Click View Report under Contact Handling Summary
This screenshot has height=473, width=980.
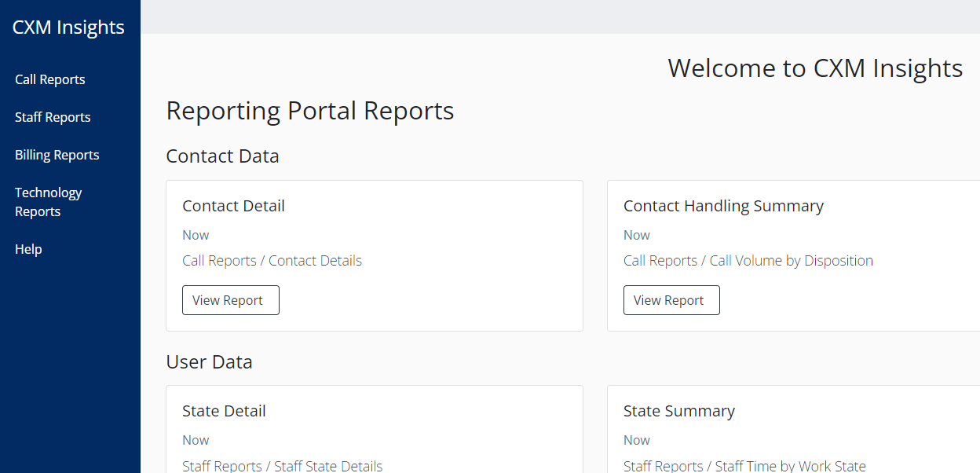coord(671,300)
